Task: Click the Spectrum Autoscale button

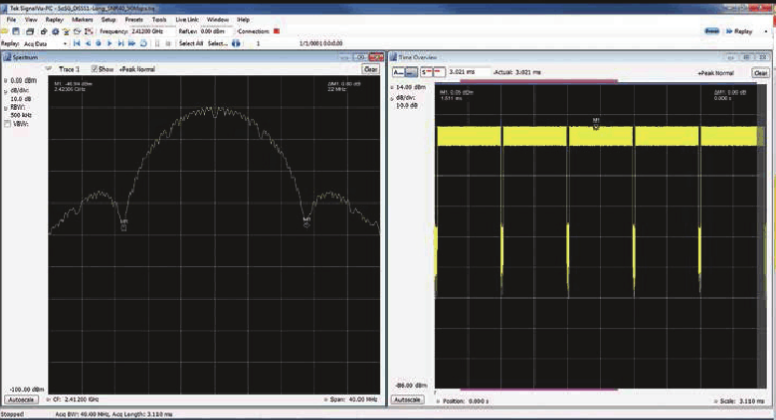Action: click(x=22, y=399)
